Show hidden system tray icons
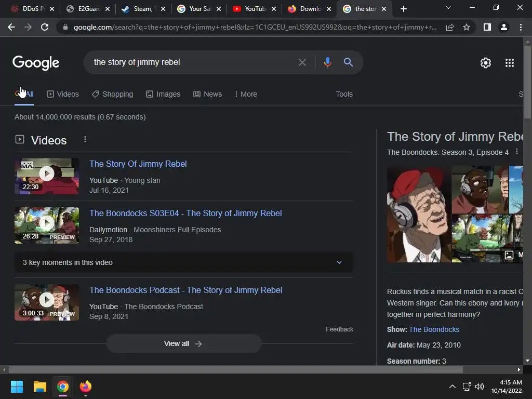The width and height of the screenshot is (532, 399). pos(453,387)
